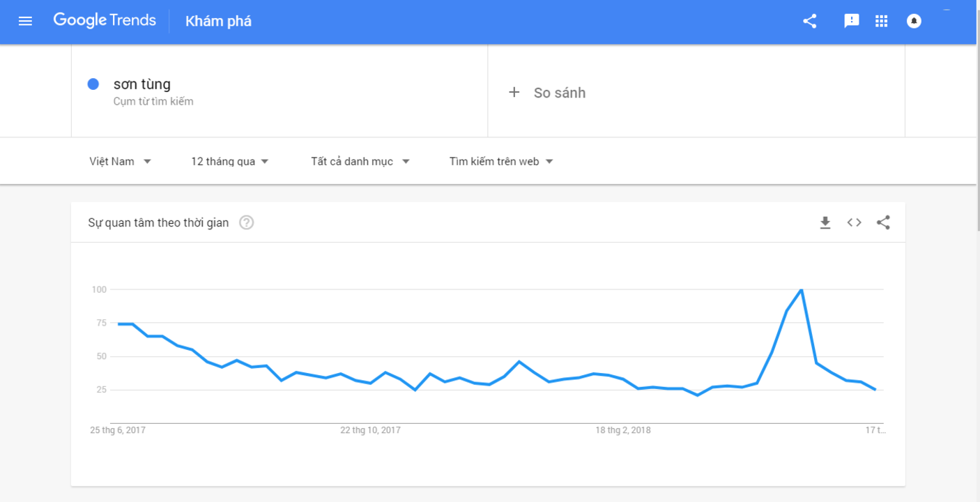
Task: Open the Google apps grid
Action: point(882,21)
